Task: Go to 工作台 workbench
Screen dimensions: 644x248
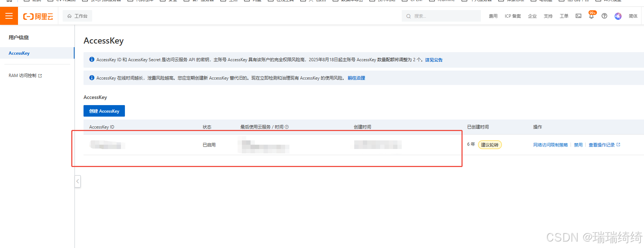Action: (77, 16)
